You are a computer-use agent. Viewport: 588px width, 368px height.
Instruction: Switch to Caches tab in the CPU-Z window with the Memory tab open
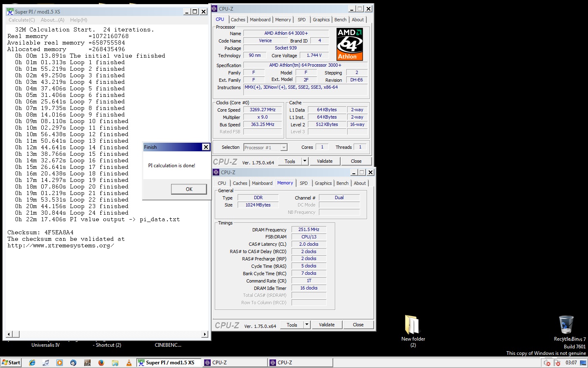click(x=240, y=183)
